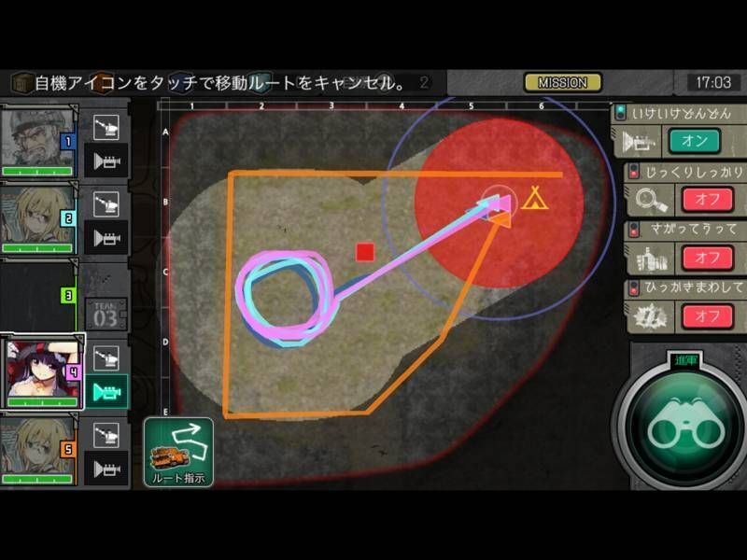This screenshot has width=747, height=560.
Task: Tap the 17:03 timer display
Action: click(713, 83)
